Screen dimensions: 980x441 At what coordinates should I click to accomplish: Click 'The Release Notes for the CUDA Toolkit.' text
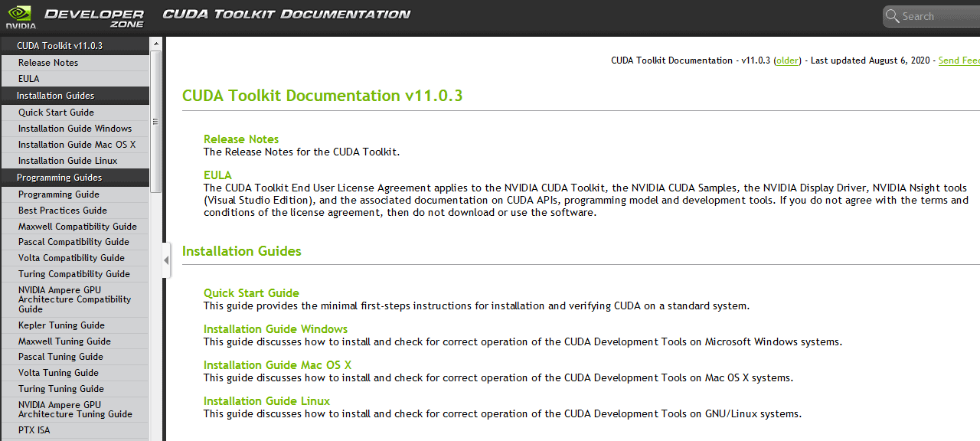coord(302,152)
